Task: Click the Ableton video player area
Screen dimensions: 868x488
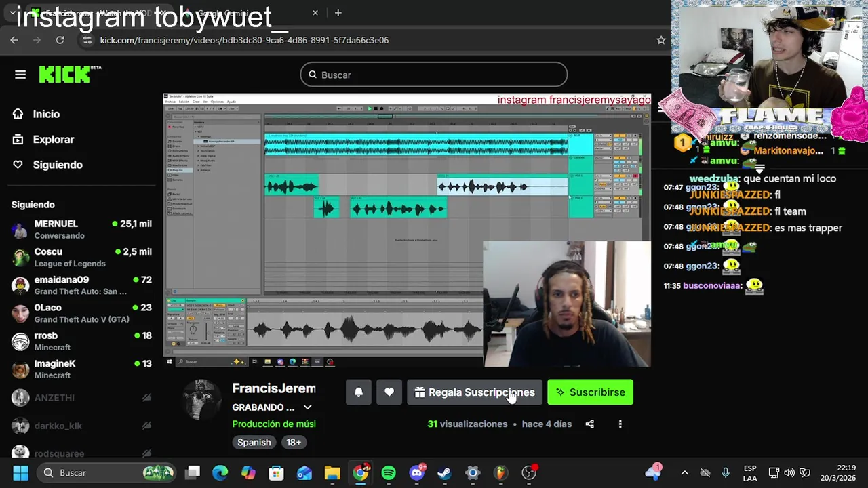Action: click(x=407, y=230)
